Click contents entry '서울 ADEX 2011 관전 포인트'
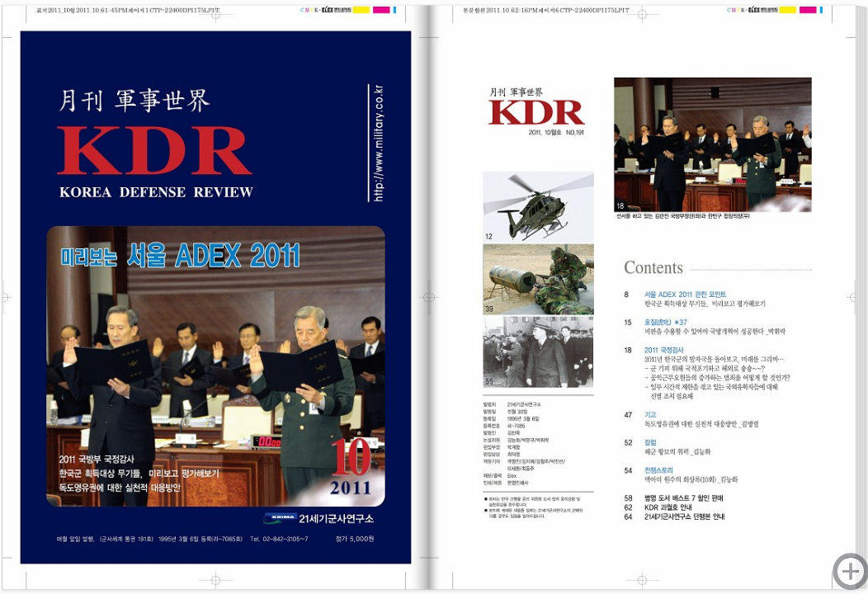The image size is (868, 594). [x=685, y=295]
